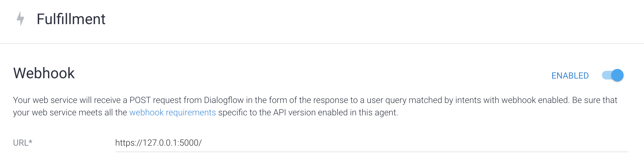Click the Fulfillment lightning bolt icon
This screenshot has width=644, height=167.
pyautogui.click(x=20, y=19)
